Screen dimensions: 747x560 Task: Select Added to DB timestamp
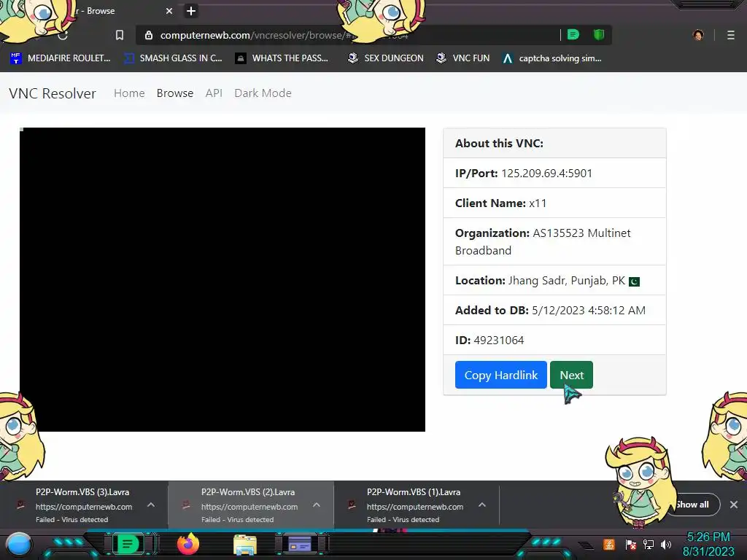(x=589, y=311)
